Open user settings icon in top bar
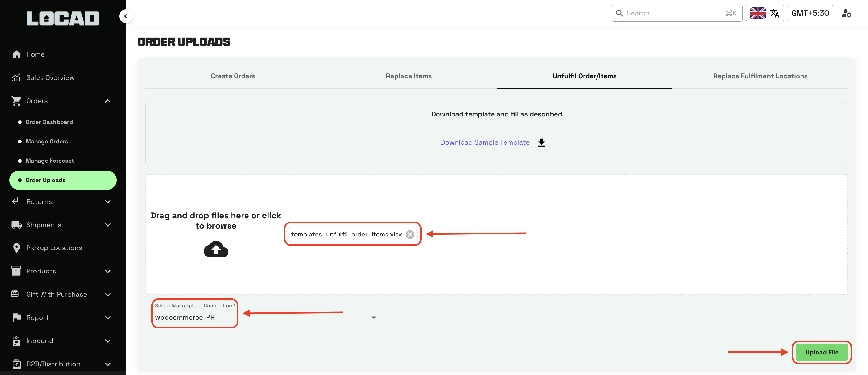Image resolution: width=868 pixels, height=375 pixels. 846,14
